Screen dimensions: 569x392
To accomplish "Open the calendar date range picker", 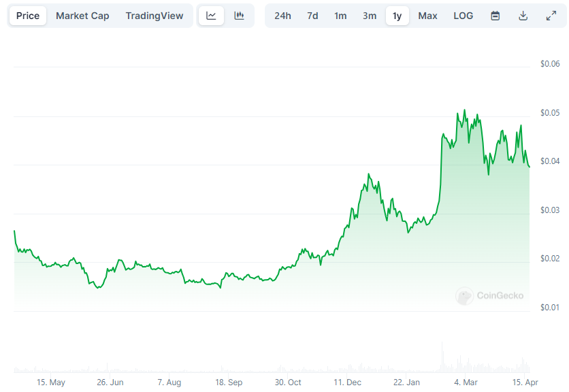I will pyautogui.click(x=495, y=16).
